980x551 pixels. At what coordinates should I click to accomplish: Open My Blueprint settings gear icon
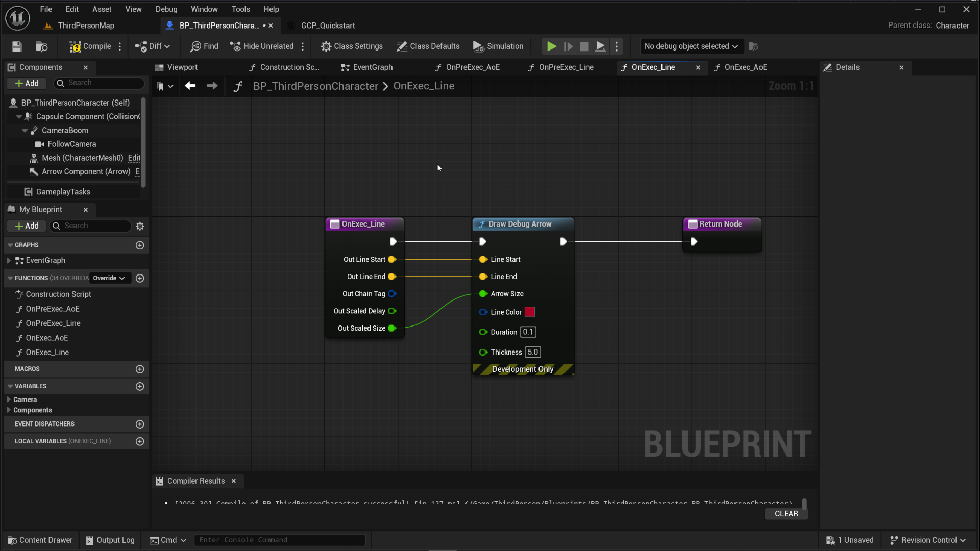140,226
